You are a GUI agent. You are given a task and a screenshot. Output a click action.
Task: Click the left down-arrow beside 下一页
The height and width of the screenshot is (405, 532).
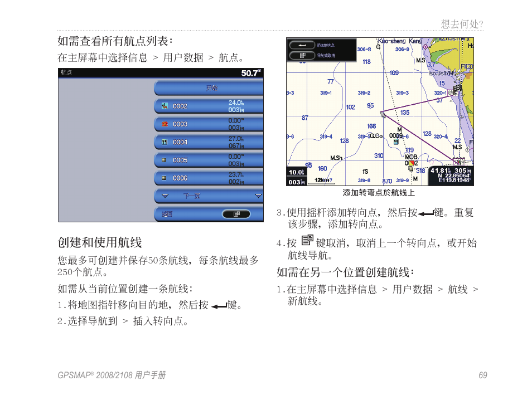pyautogui.click(x=165, y=196)
